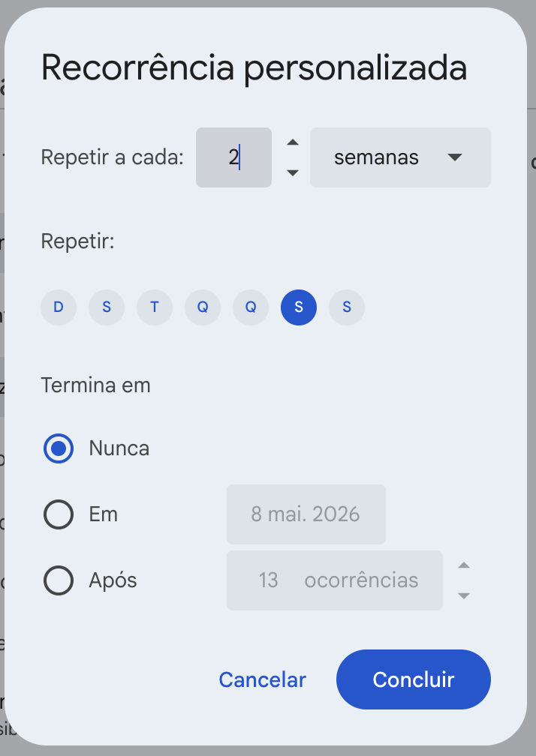The width and height of the screenshot is (536, 756).
Task: Select the Após occurrences option
Action: point(59,580)
